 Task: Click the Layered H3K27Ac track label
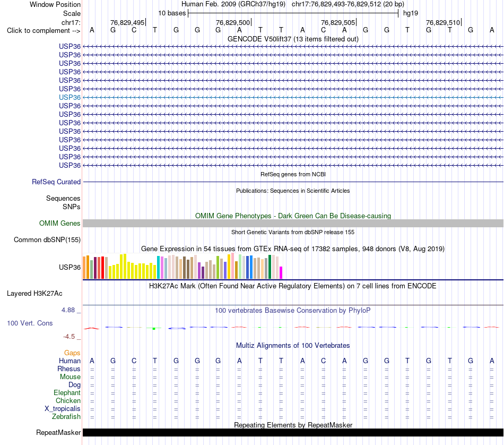[x=34, y=294]
